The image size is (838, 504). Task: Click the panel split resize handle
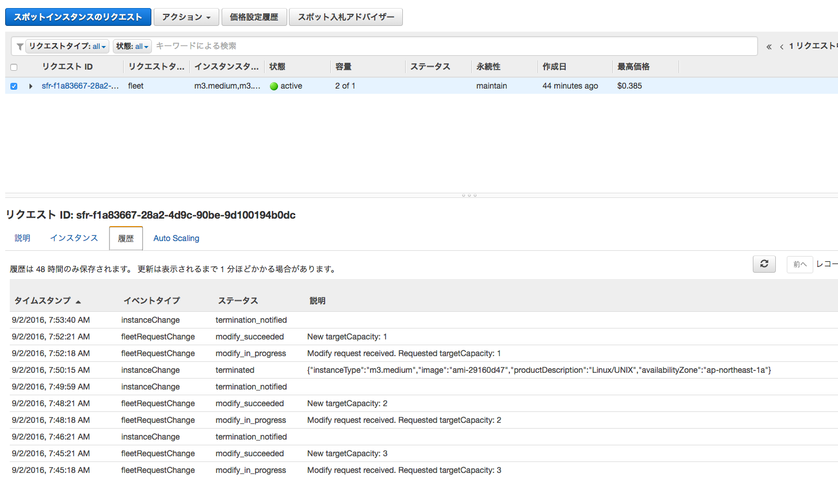point(469,195)
